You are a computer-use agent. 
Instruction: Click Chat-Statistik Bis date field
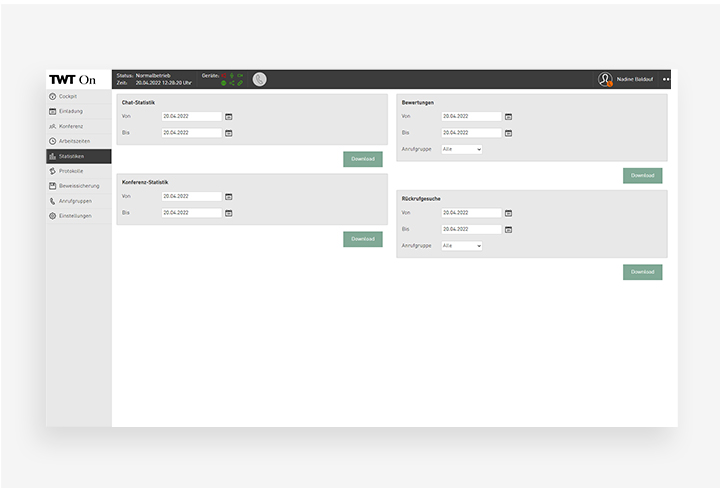pyautogui.click(x=192, y=133)
